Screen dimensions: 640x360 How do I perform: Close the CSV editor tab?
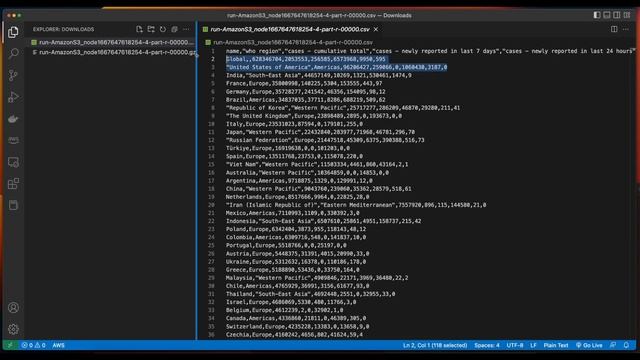(376, 29)
